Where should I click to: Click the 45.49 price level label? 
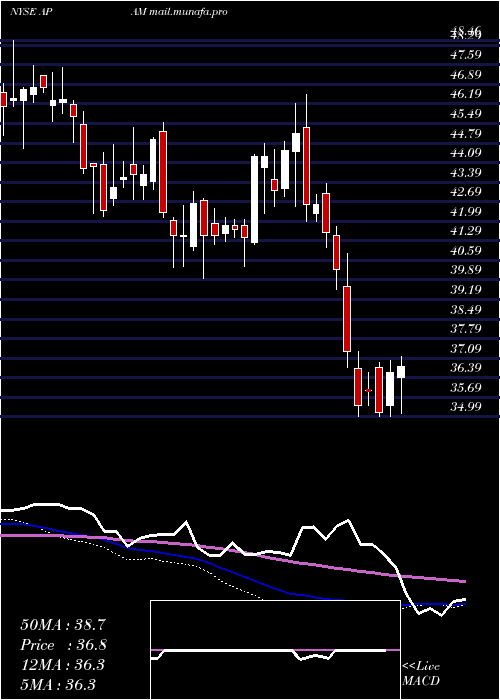pyautogui.click(x=466, y=113)
